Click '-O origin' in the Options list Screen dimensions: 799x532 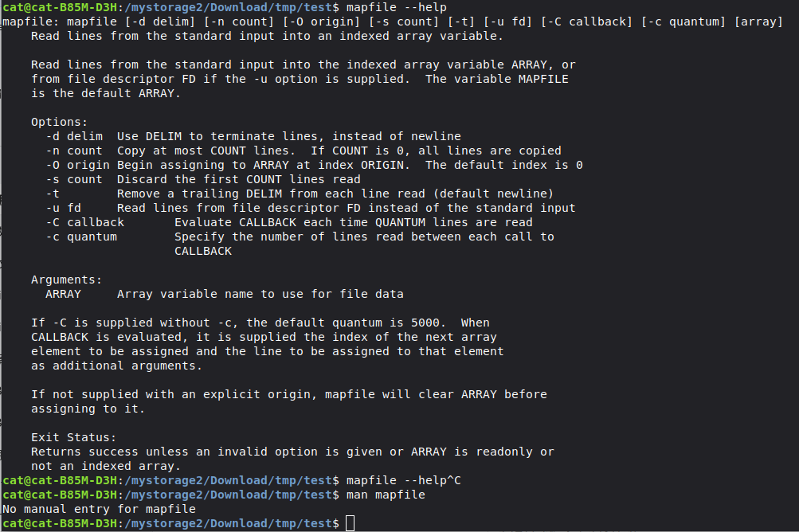(77, 165)
